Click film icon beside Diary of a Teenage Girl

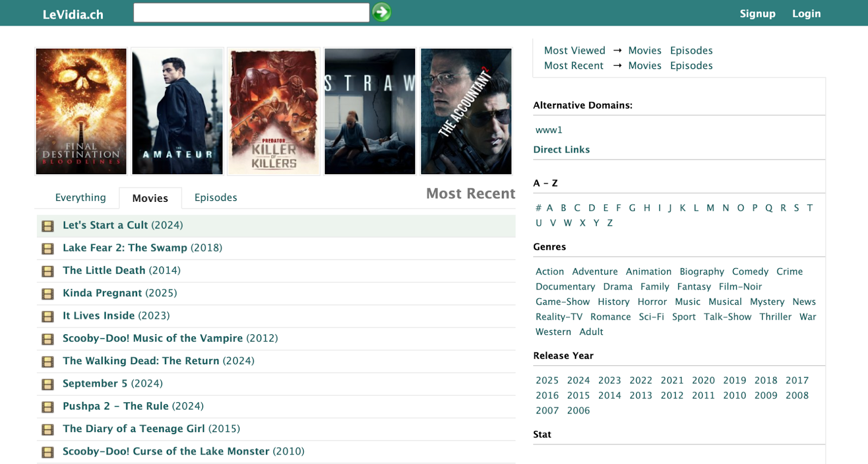pos(48,430)
